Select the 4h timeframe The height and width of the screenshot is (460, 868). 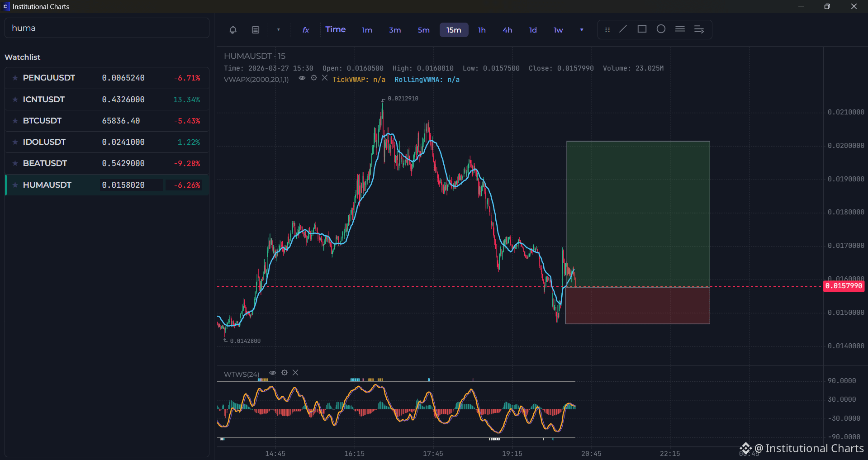[x=508, y=30]
